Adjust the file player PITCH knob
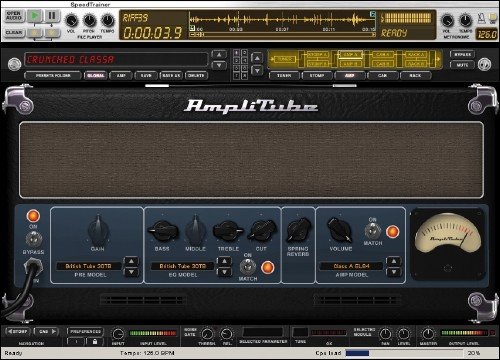The height and width of the screenshot is (360, 500). (89, 21)
